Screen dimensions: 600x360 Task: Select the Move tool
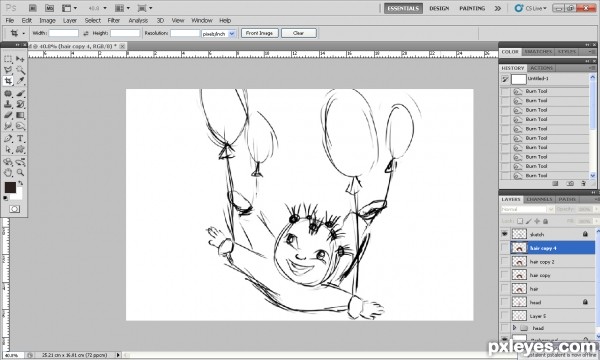point(20,59)
